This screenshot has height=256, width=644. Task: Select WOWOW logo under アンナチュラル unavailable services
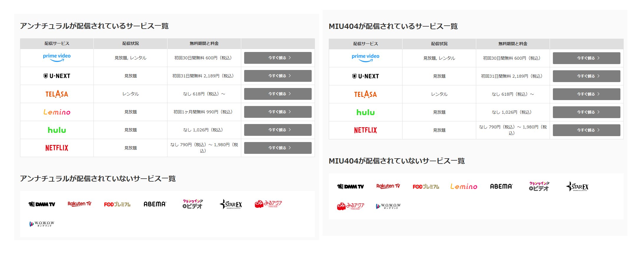coord(42,224)
